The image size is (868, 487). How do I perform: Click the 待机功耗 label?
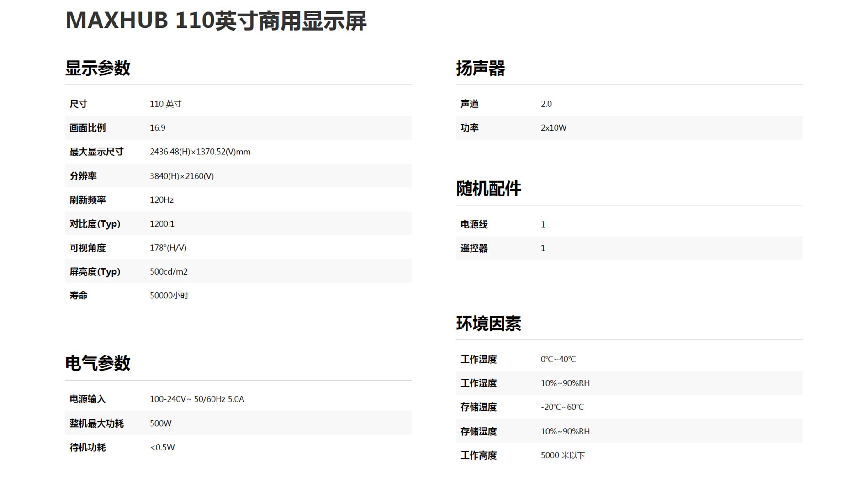coord(88,447)
